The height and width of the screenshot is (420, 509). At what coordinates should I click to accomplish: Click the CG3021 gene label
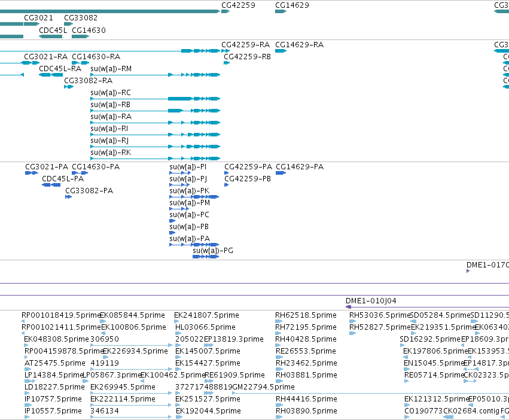38,17
